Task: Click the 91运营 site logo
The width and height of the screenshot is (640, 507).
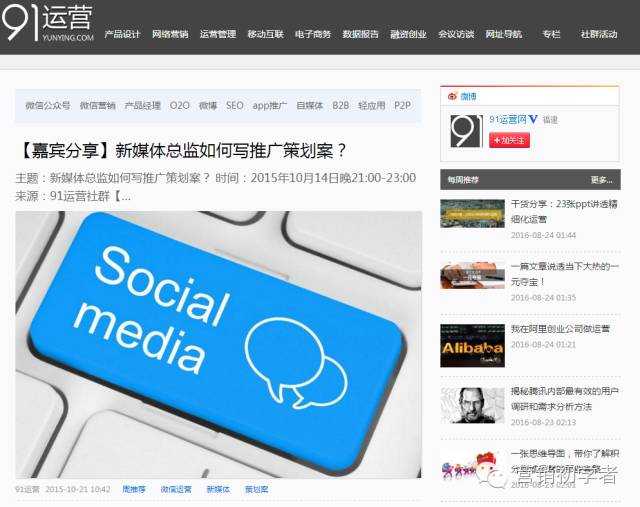Action: [x=47, y=22]
